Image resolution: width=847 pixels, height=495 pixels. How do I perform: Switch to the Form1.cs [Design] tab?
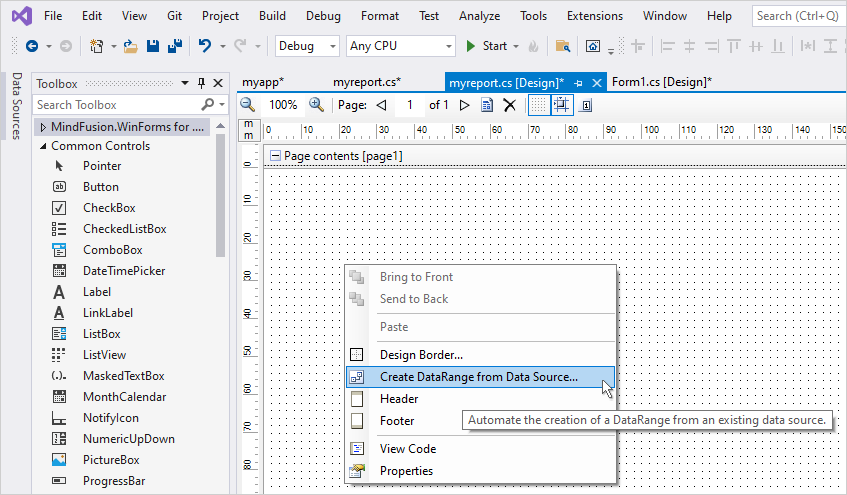click(x=661, y=82)
